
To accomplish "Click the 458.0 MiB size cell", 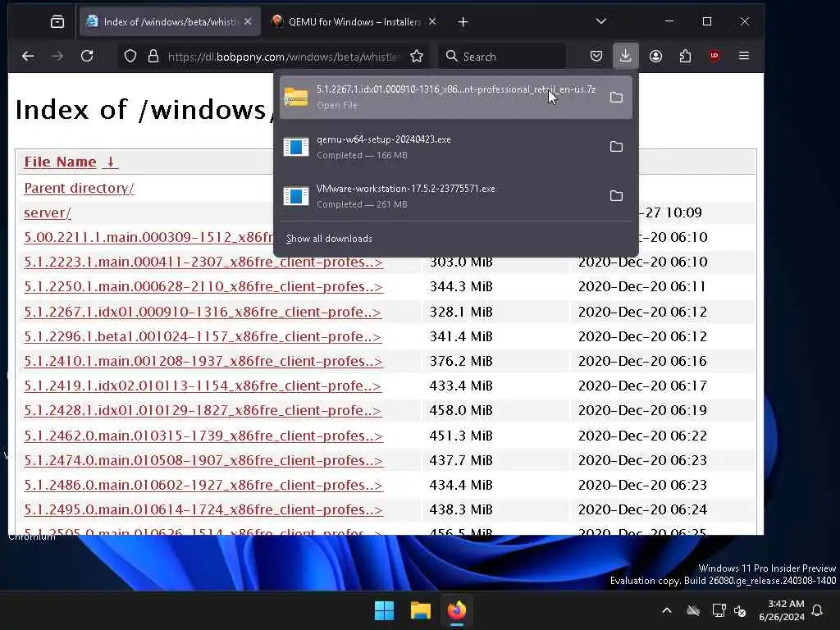I will (461, 410).
